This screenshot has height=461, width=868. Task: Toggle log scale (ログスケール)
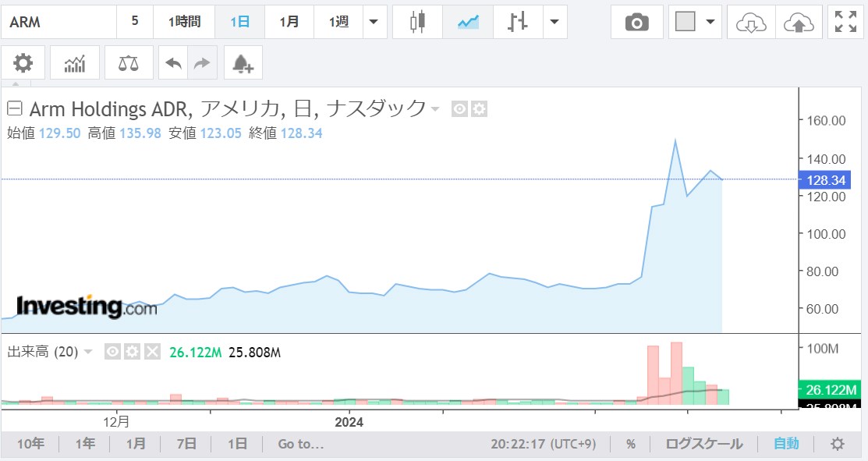coord(703,444)
